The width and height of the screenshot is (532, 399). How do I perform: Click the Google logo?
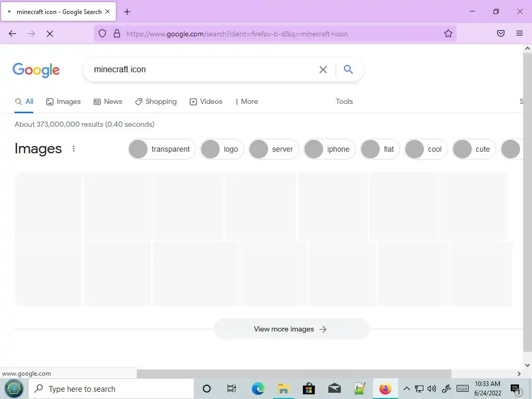[x=36, y=70]
